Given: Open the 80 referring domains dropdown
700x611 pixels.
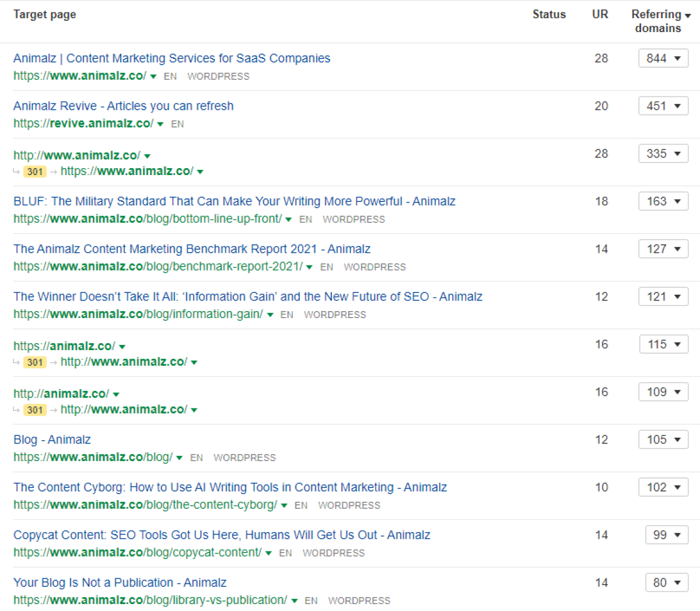Looking at the screenshot, I should [x=667, y=583].
